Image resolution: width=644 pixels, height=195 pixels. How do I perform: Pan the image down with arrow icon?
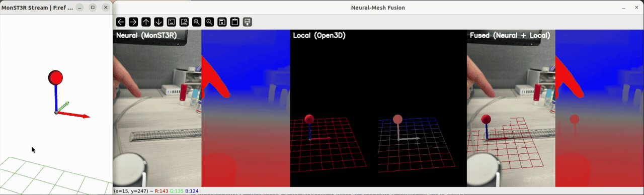158,22
